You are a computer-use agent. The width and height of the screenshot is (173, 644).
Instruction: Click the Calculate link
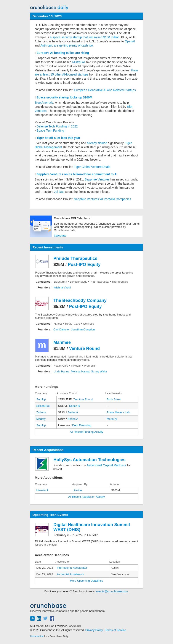(x=60, y=235)
